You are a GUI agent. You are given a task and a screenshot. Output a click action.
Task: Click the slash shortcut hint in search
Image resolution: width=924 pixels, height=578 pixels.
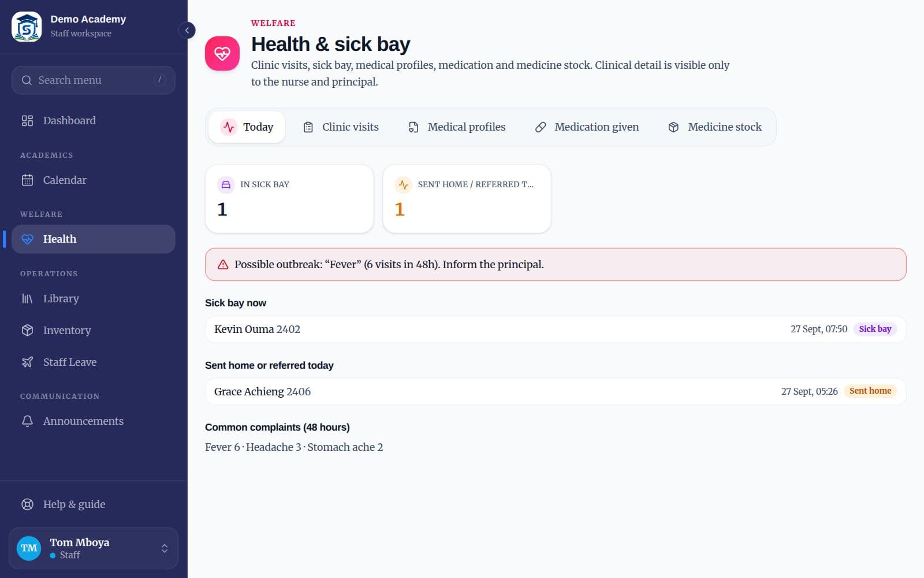(x=160, y=80)
